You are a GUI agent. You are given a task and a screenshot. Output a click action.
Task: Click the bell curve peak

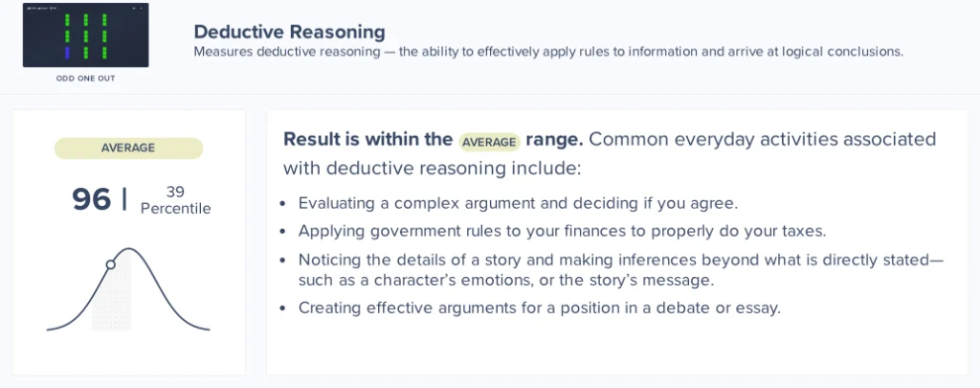[x=130, y=250]
